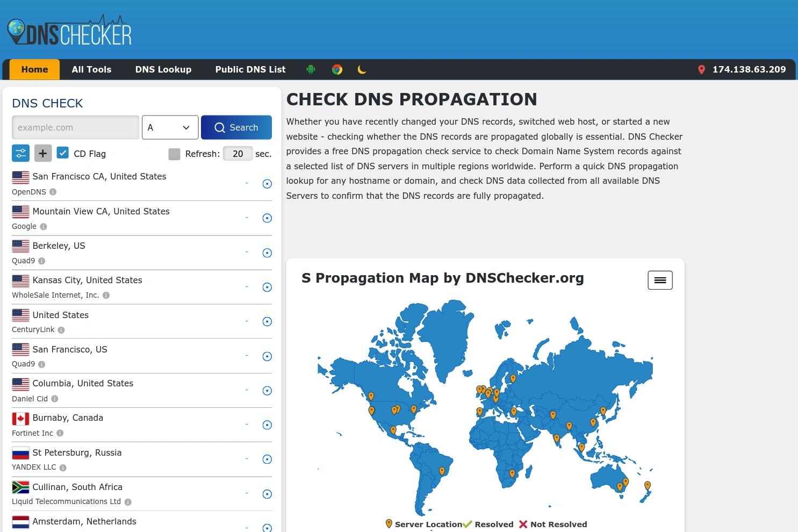Click the IP address 174.138.63.209

(749, 69)
